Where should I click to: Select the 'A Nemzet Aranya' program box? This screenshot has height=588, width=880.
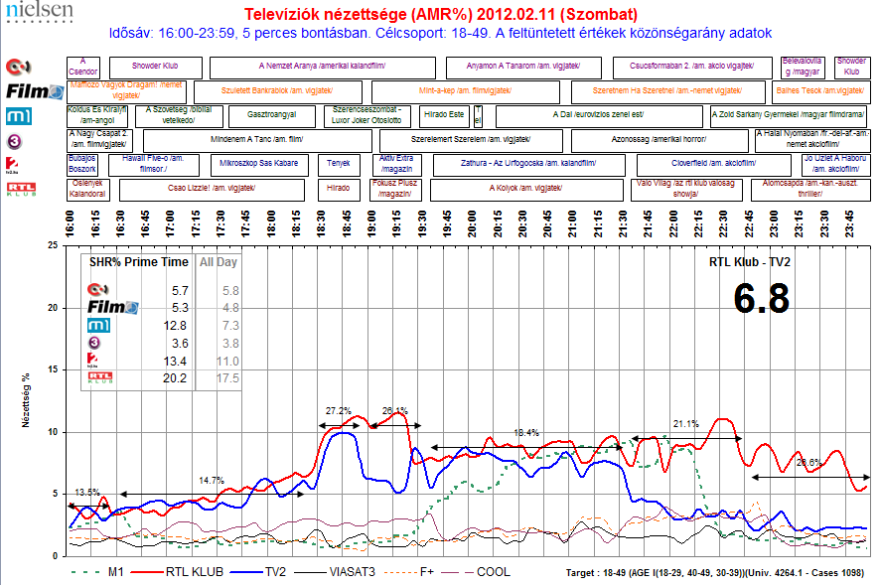tap(323, 68)
